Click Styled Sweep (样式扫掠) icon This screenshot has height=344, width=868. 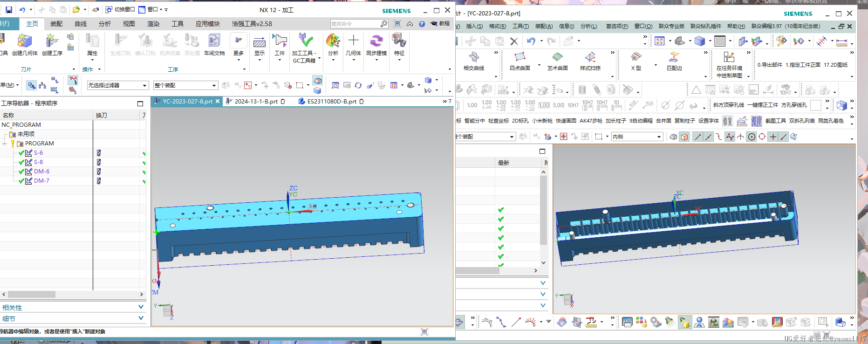click(590, 57)
